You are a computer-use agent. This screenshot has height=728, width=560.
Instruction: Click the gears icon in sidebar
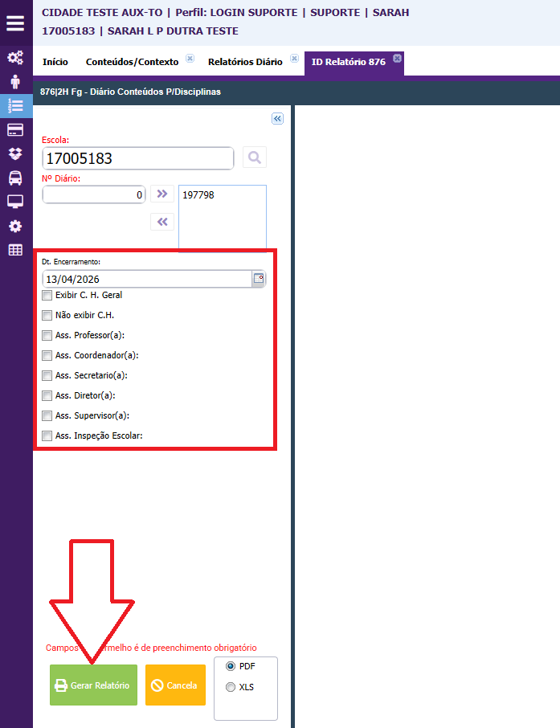pyautogui.click(x=15, y=58)
